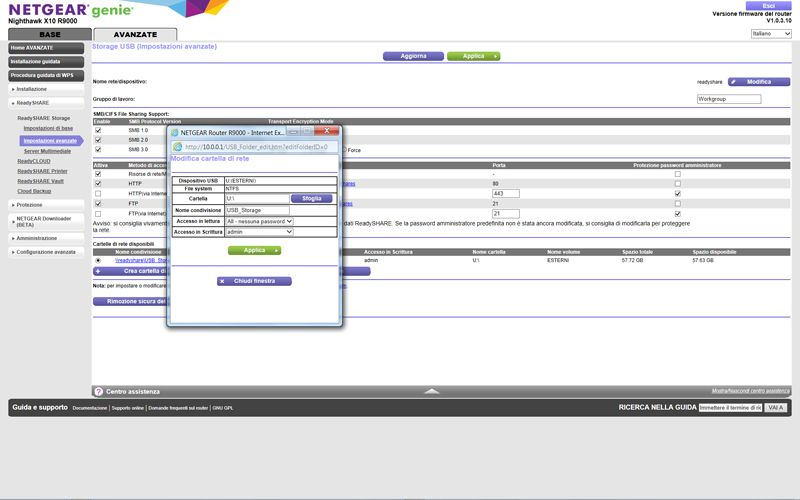800x500 pixels.
Task: Click the top Applica button on main page
Action: (x=473, y=56)
